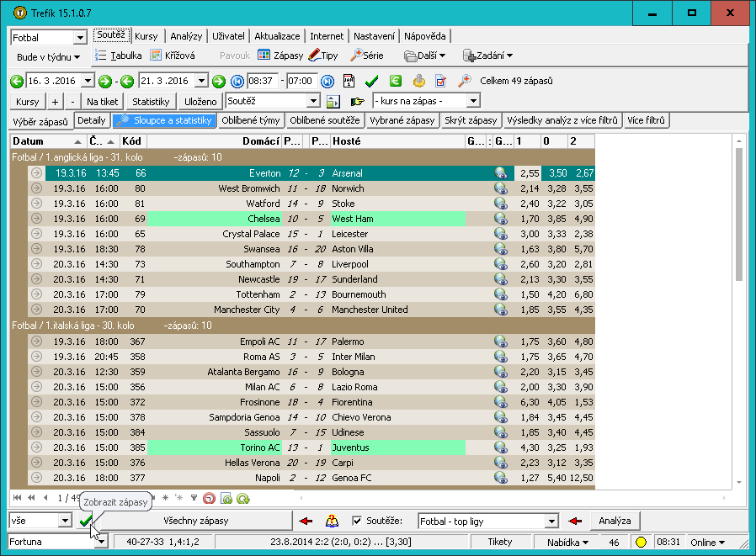Toggle selection circle for Chelsea–West Ham row
The image size is (756, 556).
[37, 218]
